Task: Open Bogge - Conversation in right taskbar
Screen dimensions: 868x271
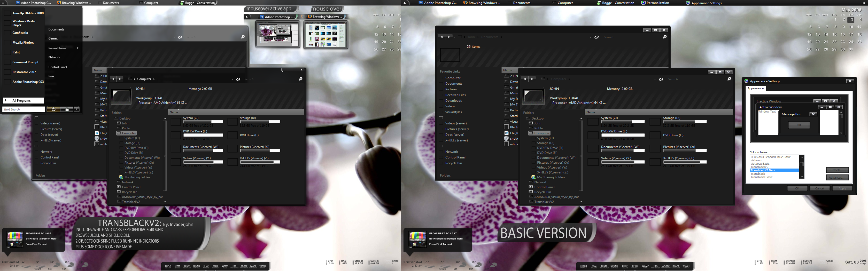Action: (615, 3)
